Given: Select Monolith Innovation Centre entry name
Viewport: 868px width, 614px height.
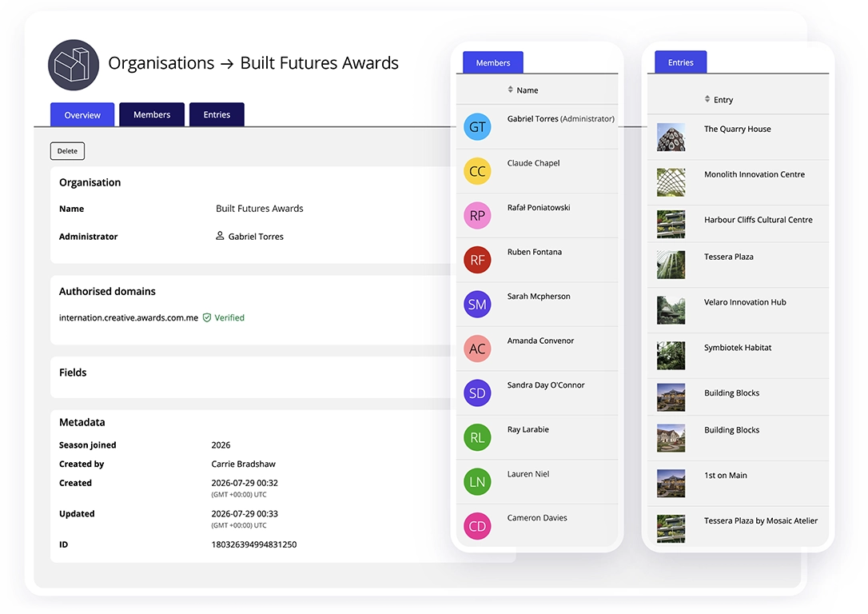Looking at the screenshot, I should point(755,174).
